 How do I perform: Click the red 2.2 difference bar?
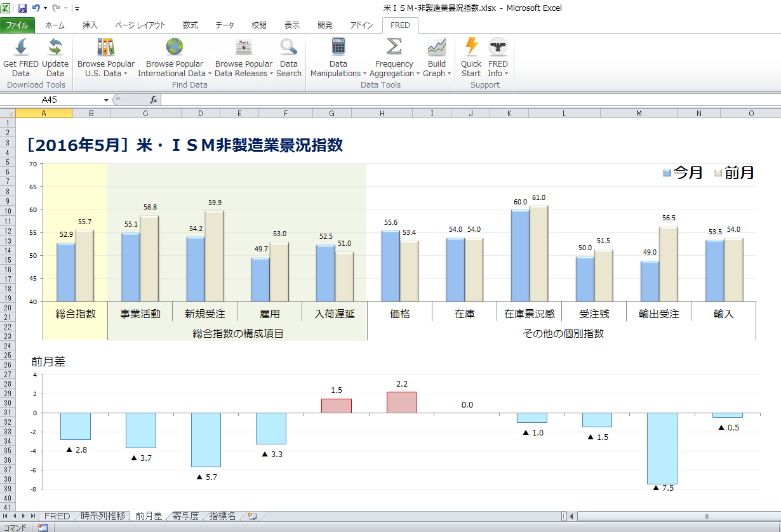401,402
